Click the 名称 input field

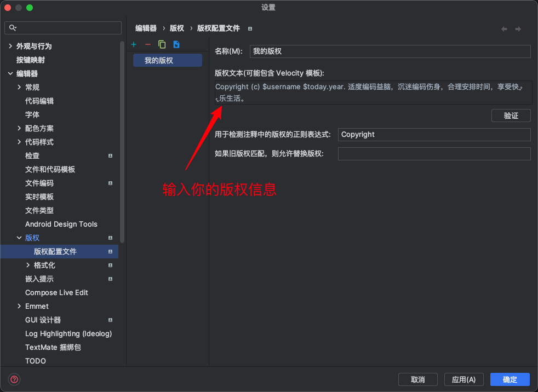tap(390, 51)
